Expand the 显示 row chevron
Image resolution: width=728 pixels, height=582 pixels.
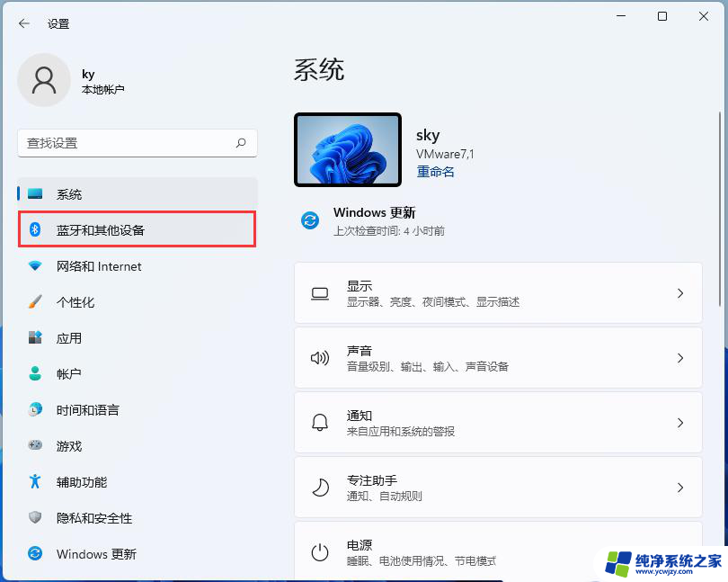coord(680,293)
